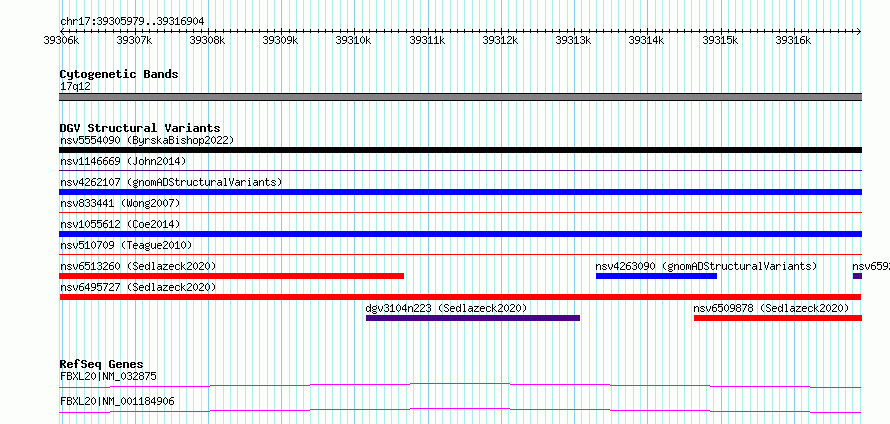Image resolution: width=890 pixels, height=424 pixels.
Task: Select the FBXL20 NM_032875 magenta transcript line
Action: 460,385
